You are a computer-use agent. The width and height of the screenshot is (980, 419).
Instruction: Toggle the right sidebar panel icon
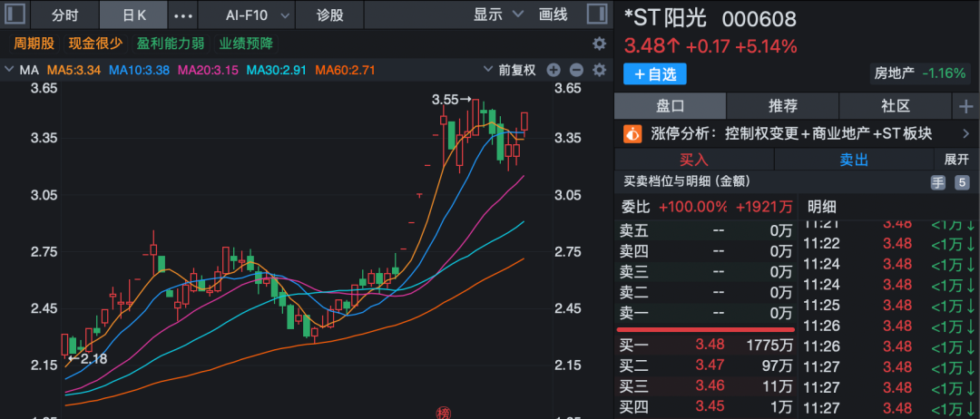pyautogui.click(x=597, y=15)
